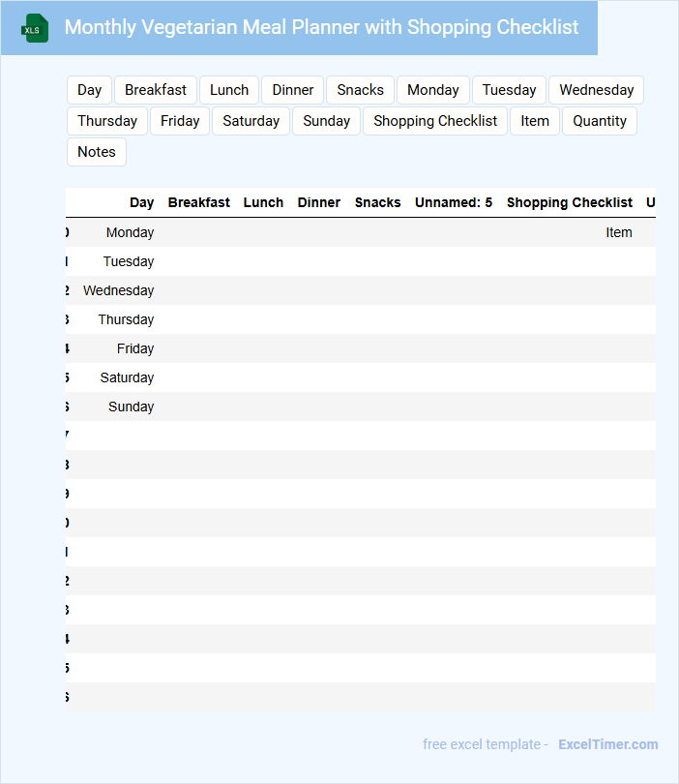Click the Day column header
This screenshot has width=679, height=784.
point(141,202)
